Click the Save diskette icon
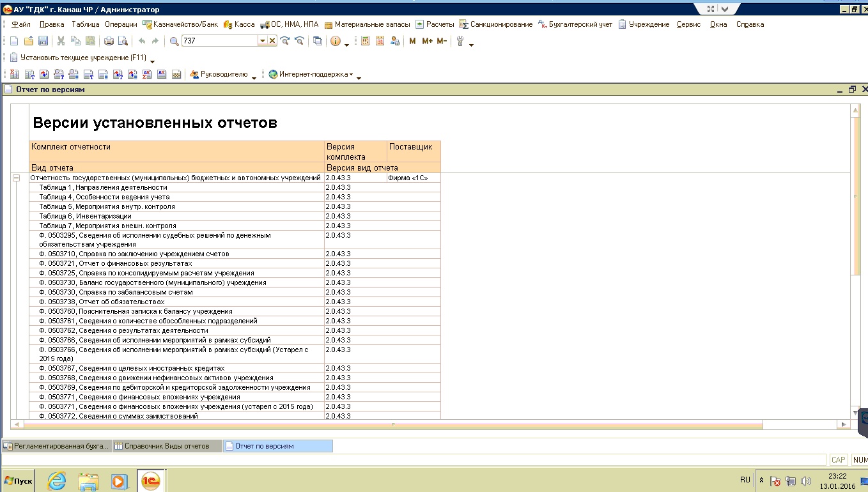The image size is (868, 492). point(43,41)
